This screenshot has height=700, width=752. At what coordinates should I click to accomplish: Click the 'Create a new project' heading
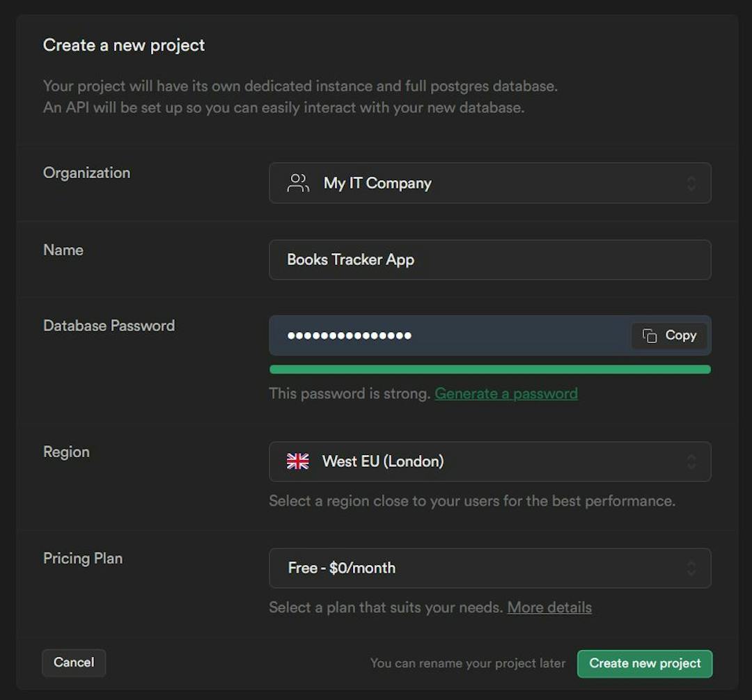tap(124, 45)
